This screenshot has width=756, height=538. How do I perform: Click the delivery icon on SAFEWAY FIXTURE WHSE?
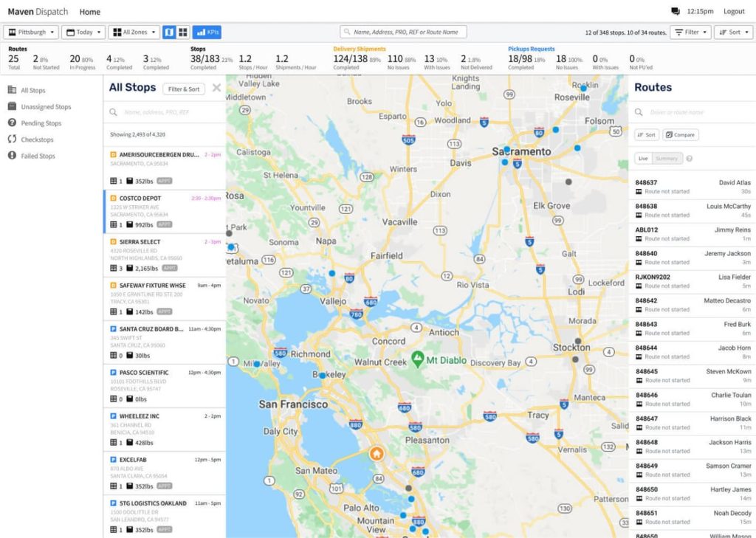tap(113, 286)
